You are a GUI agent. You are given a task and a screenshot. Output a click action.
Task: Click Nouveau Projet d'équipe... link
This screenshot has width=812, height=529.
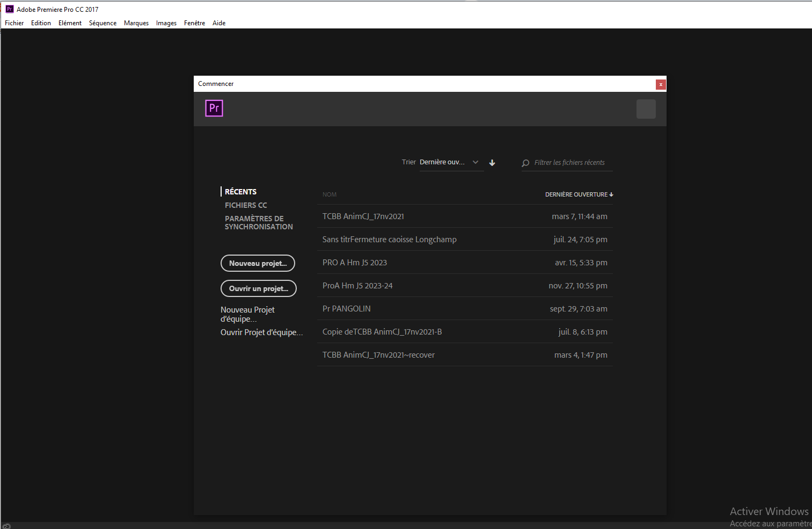[247, 314]
